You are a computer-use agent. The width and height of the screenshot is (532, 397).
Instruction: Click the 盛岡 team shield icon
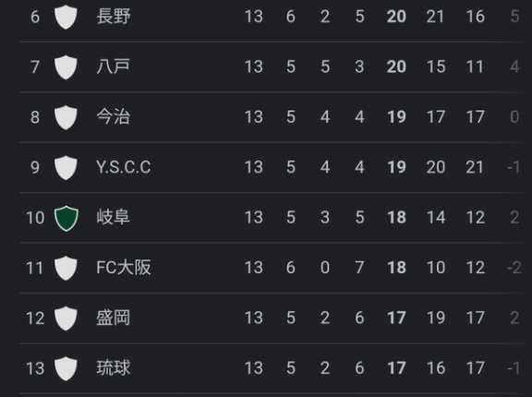66,319
